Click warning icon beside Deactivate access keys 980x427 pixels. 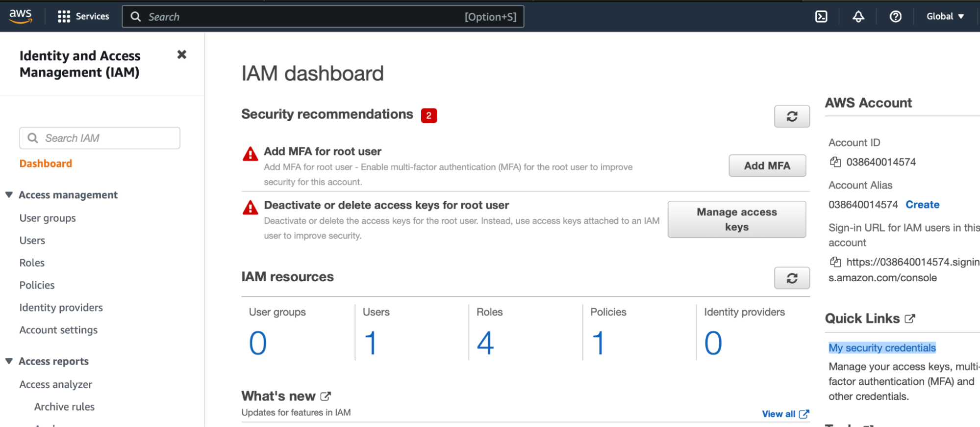coord(251,208)
